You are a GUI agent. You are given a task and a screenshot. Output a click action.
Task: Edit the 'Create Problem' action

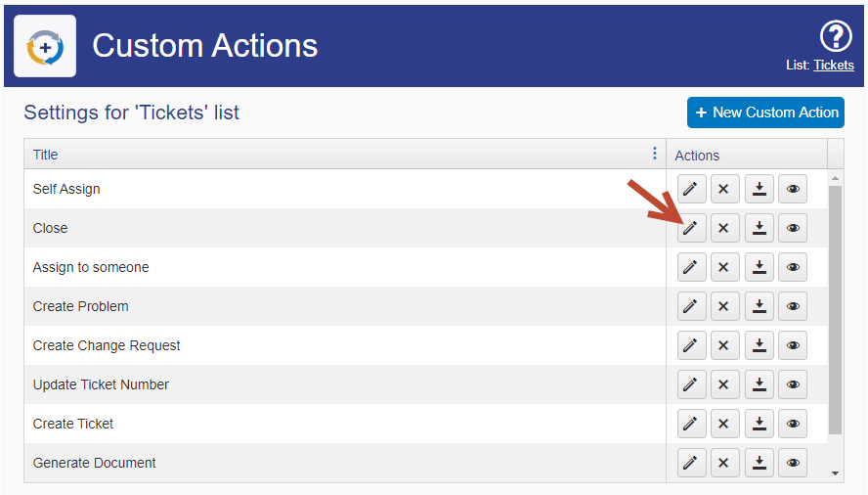point(691,306)
